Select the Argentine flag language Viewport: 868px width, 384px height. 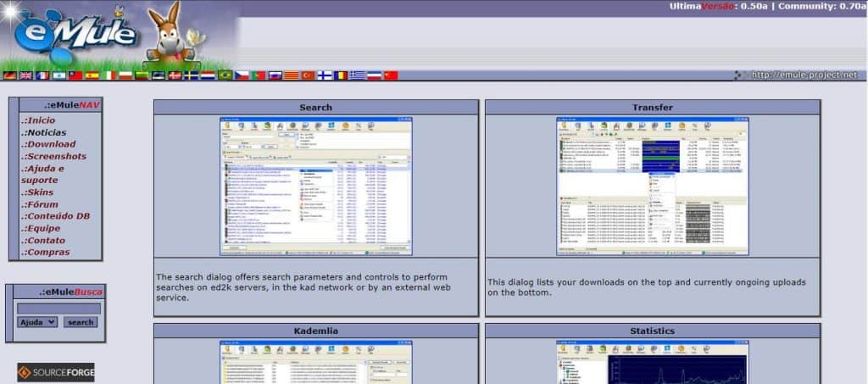[x=59, y=75]
